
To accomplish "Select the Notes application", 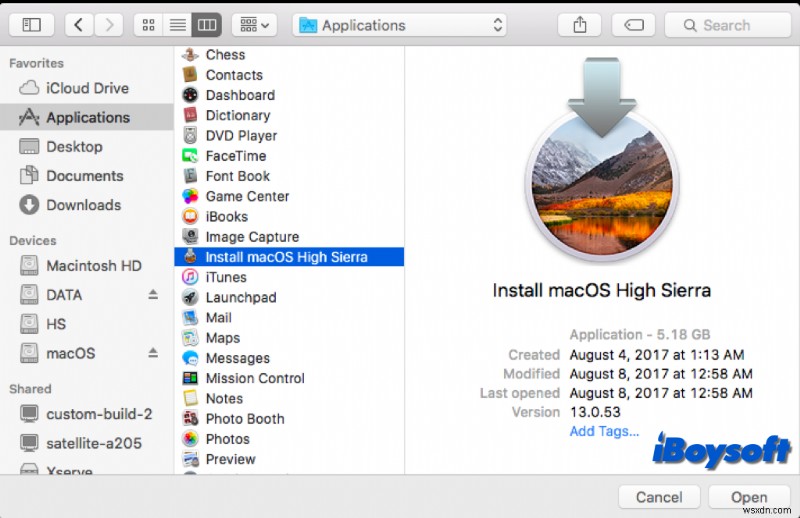I will pos(289,399).
